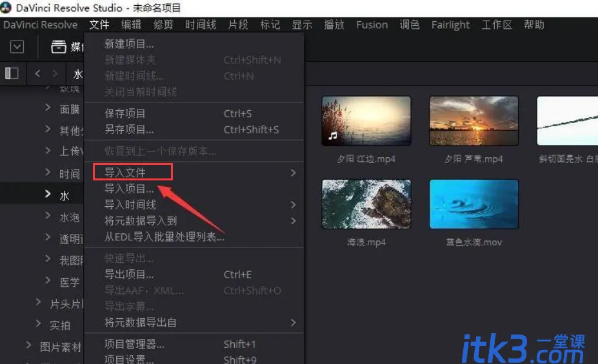Select the 夕阳 江边.mp4 clip thumbnail
Image resolution: width=598 pixels, height=364 pixels.
366,120
